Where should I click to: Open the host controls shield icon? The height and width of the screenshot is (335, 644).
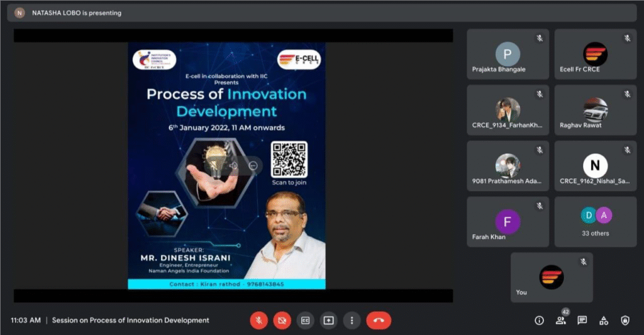click(x=625, y=321)
